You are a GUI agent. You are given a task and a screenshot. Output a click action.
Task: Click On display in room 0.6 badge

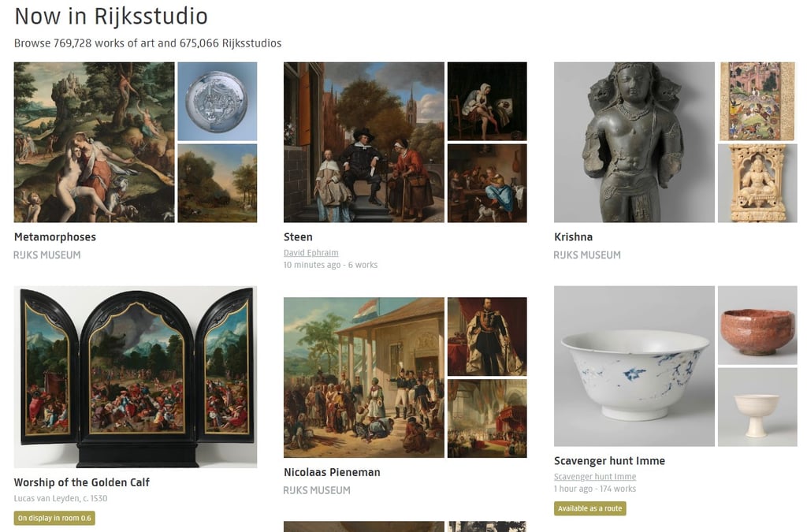(54, 518)
